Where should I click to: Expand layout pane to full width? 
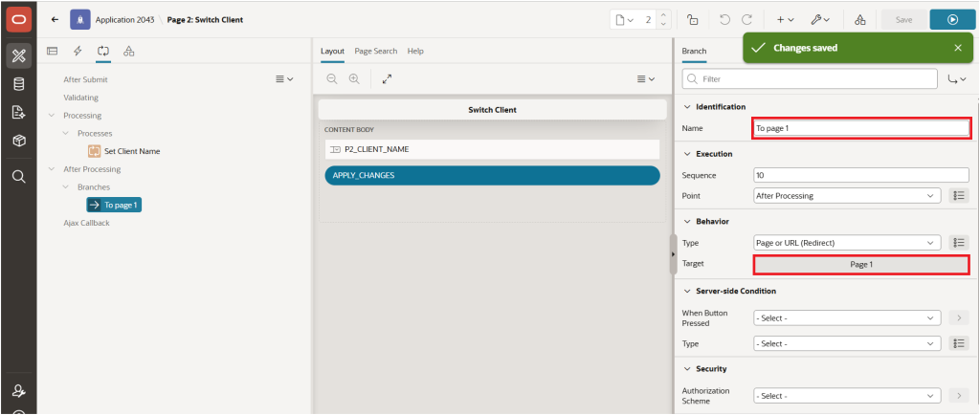(387, 79)
